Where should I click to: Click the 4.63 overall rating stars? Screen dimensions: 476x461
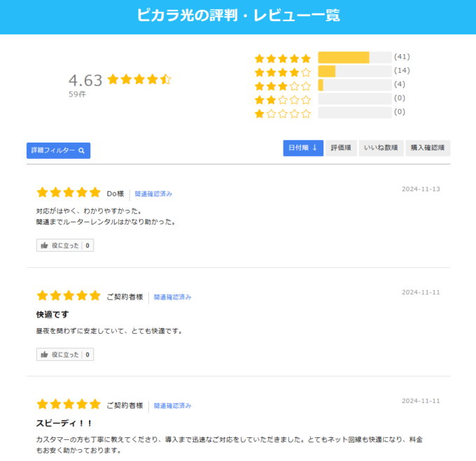coord(139,80)
